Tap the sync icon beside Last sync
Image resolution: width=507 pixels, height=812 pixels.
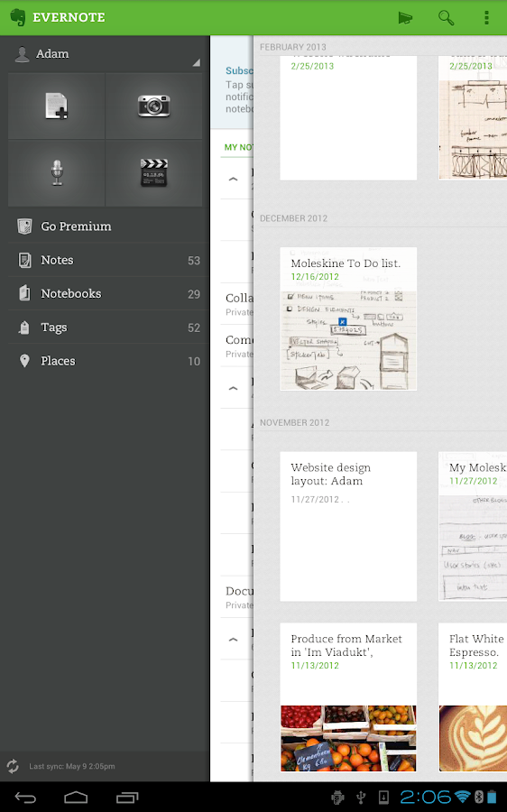point(13,766)
